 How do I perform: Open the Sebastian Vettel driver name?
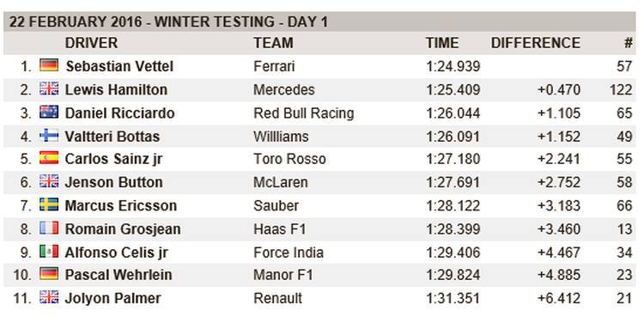pos(119,66)
